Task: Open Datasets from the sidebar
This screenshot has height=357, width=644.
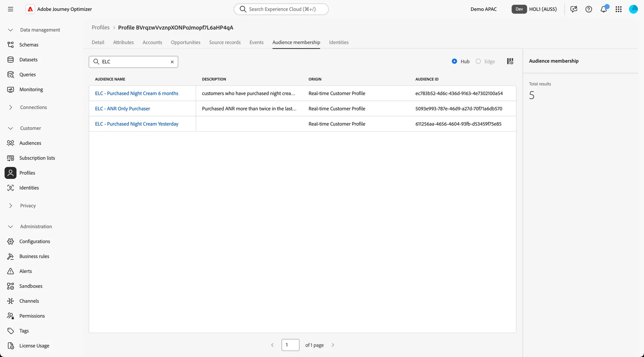Action: click(x=28, y=60)
